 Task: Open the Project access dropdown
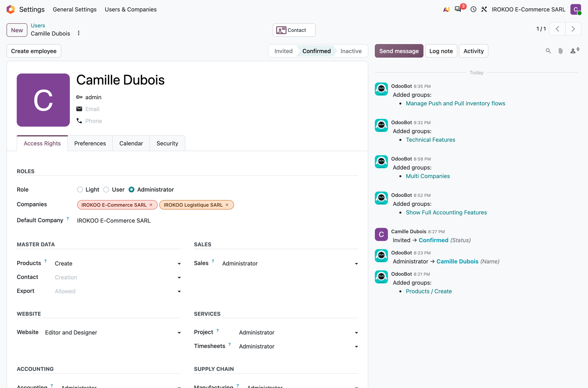point(298,333)
